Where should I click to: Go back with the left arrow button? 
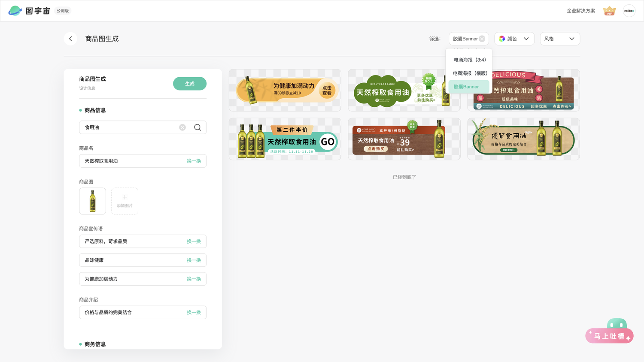tap(70, 39)
